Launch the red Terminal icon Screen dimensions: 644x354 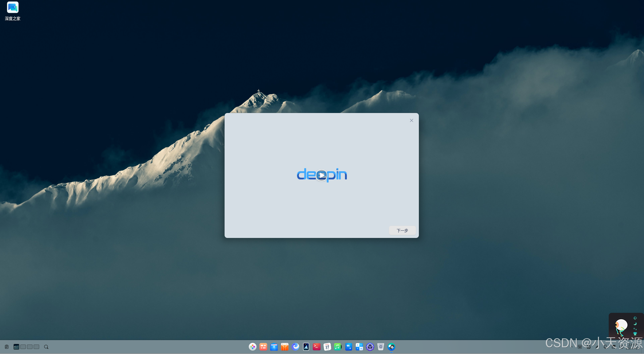(x=317, y=347)
